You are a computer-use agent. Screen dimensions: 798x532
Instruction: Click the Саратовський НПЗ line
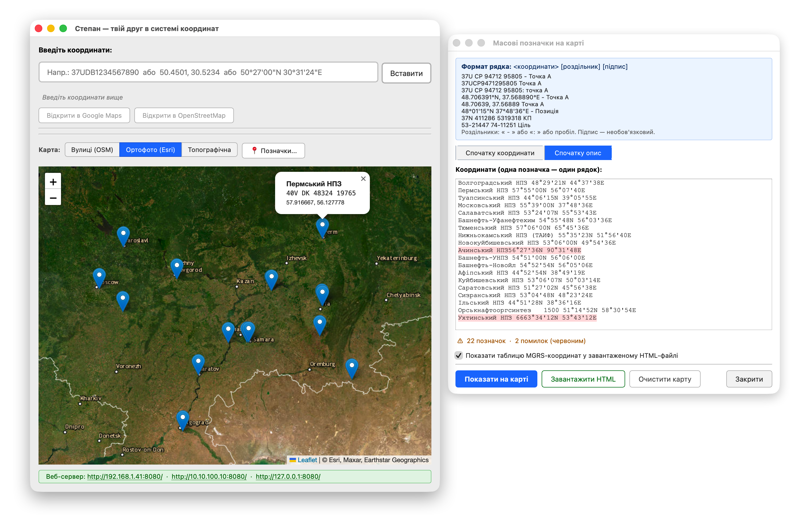click(x=527, y=288)
